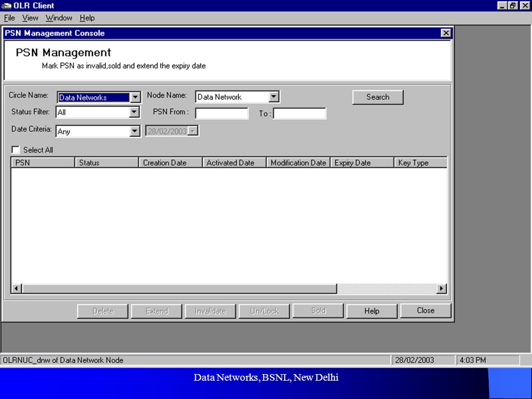
Task: Sort by Modification Date column header
Action: pyautogui.click(x=298, y=162)
